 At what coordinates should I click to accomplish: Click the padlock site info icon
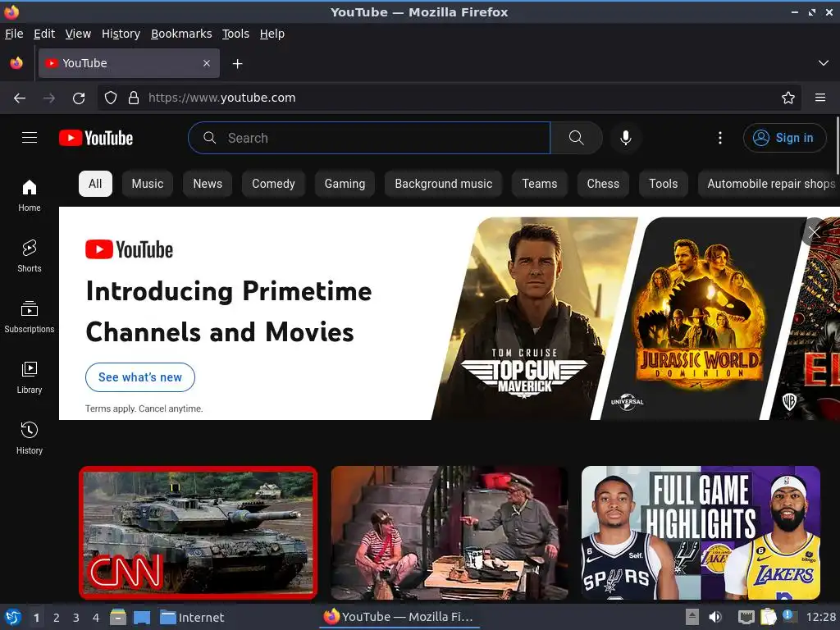click(134, 98)
